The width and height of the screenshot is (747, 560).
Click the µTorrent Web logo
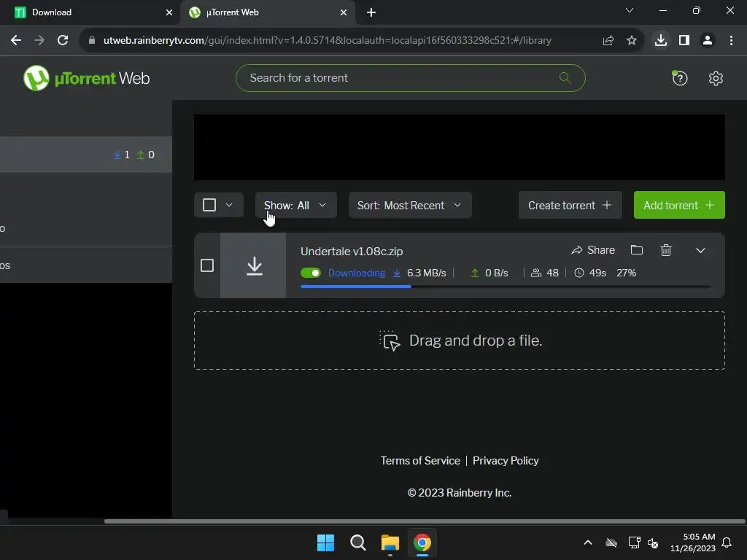87,78
